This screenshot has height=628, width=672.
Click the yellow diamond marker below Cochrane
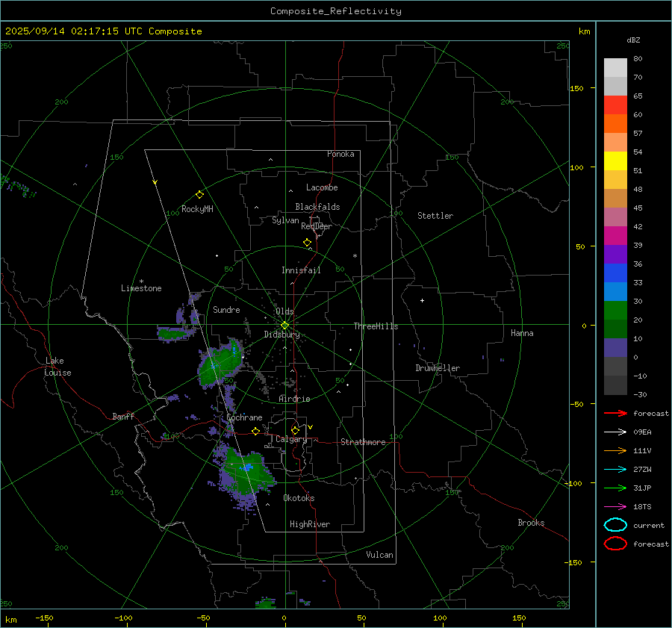click(x=256, y=431)
